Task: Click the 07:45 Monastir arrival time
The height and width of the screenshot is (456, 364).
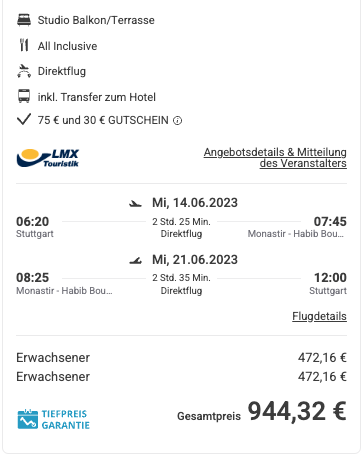Action: (x=330, y=222)
